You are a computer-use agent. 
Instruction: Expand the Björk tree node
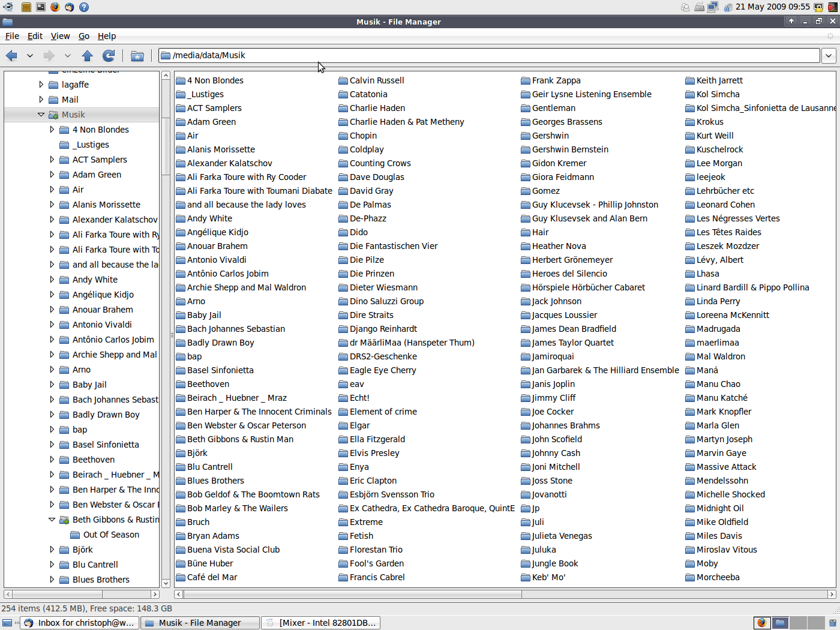(x=52, y=550)
